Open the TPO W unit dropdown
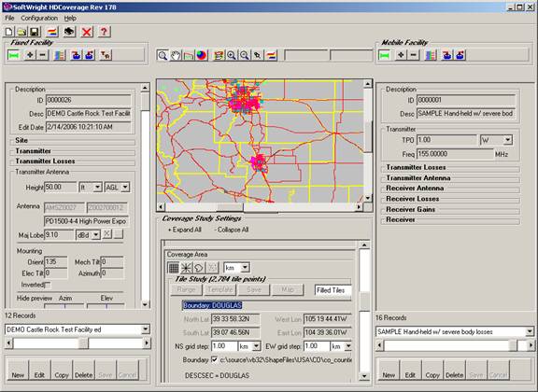The image size is (538, 392). coord(508,140)
